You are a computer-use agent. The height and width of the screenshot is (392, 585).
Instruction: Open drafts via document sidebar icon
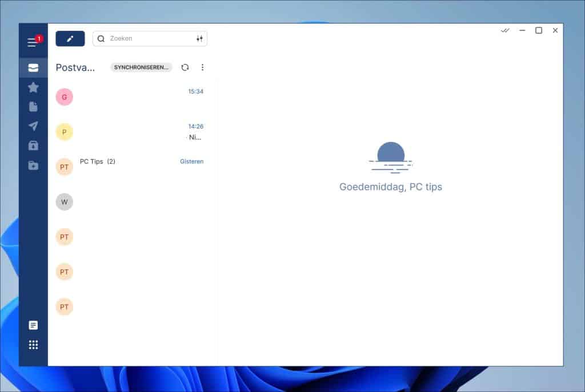pos(33,107)
